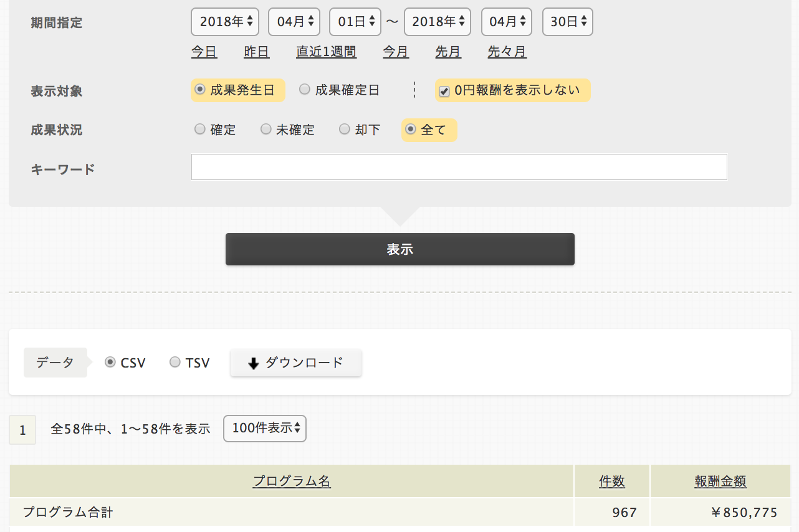Screen dimensions: 799x532
Task: Click the 表示対象 label
Action: 57,91
